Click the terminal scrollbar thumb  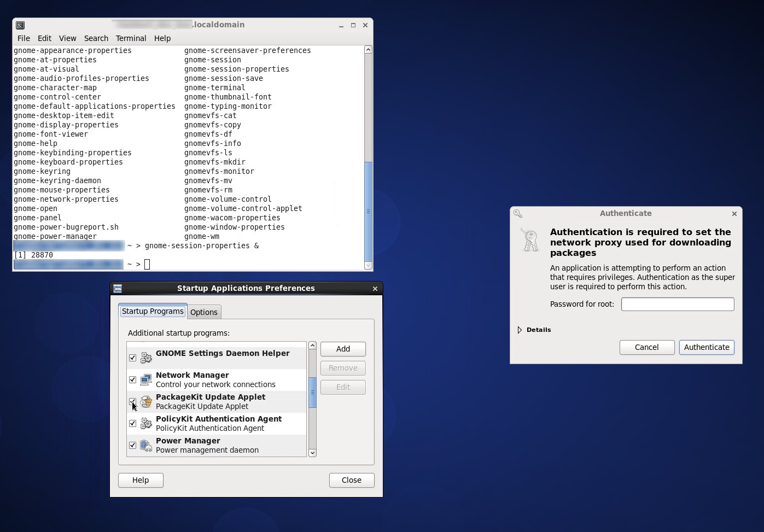tap(368, 212)
